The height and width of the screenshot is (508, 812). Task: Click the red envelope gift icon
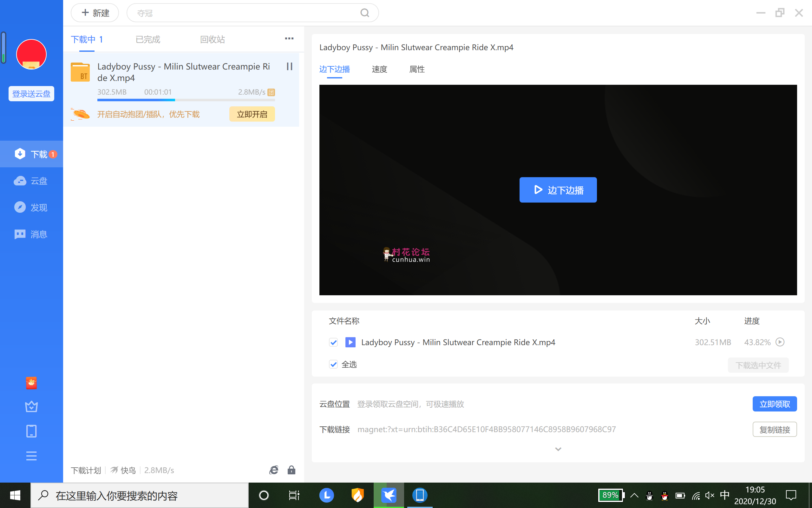[x=31, y=383]
